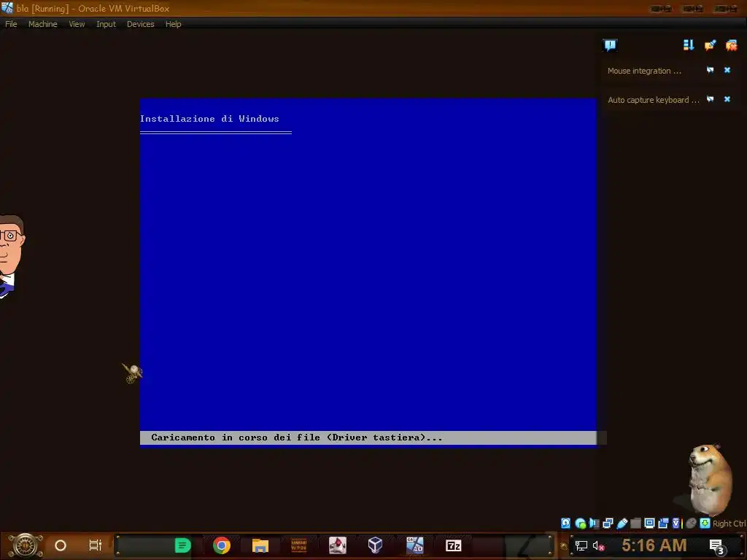Click the Right Ctrl host key label
Screen dimensions: 747x560
pos(729,524)
